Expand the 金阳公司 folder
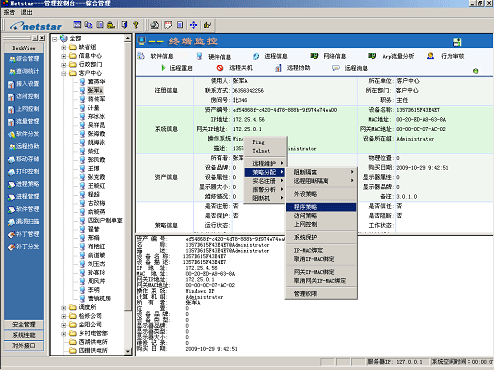The height and width of the screenshot is (370, 494). [x=63, y=325]
